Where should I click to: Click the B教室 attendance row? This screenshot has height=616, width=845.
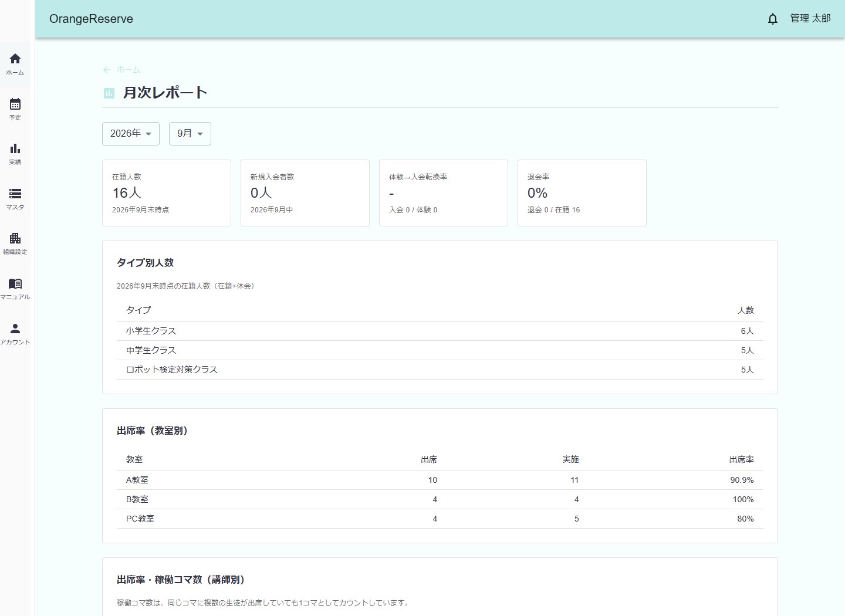click(440, 499)
